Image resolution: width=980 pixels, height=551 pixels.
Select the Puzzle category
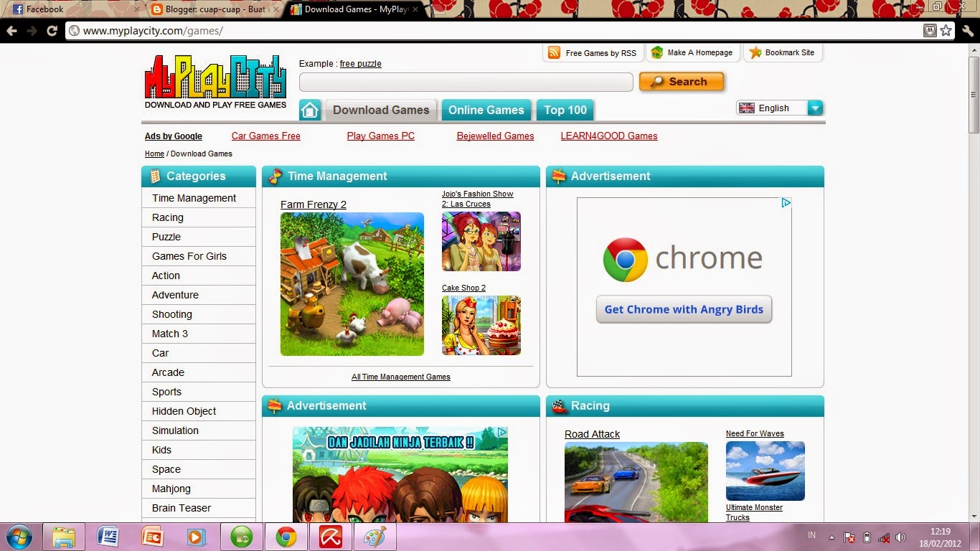(199, 237)
